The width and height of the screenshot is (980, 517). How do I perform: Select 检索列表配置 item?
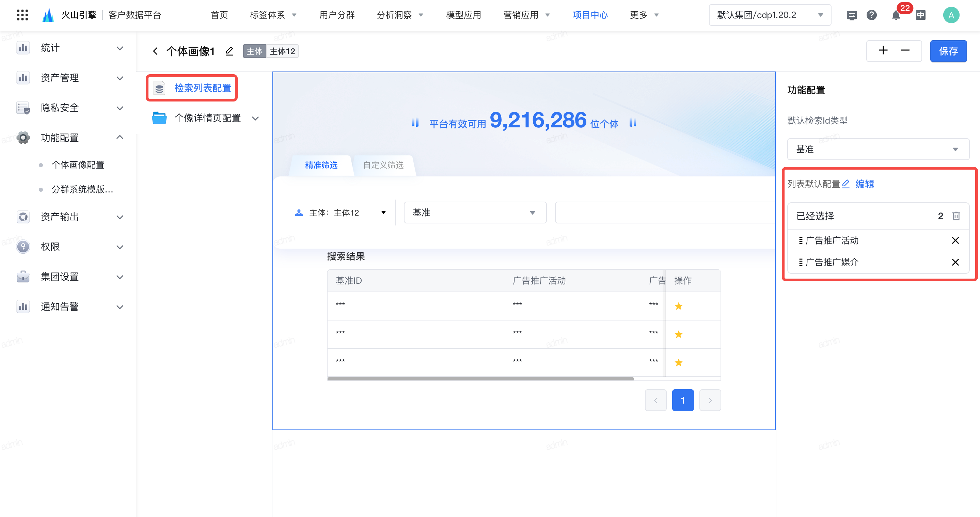point(192,88)
